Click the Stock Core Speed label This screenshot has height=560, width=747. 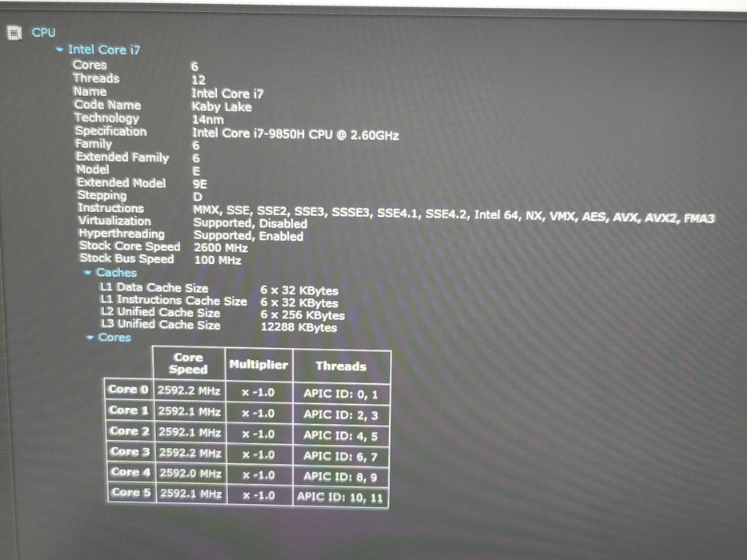tap(130, 246)
